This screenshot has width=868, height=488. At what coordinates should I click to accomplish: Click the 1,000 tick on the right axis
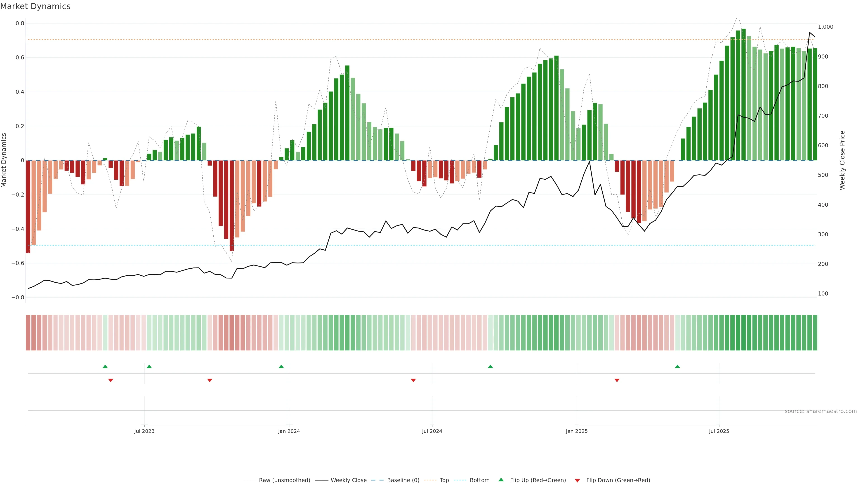826,27
